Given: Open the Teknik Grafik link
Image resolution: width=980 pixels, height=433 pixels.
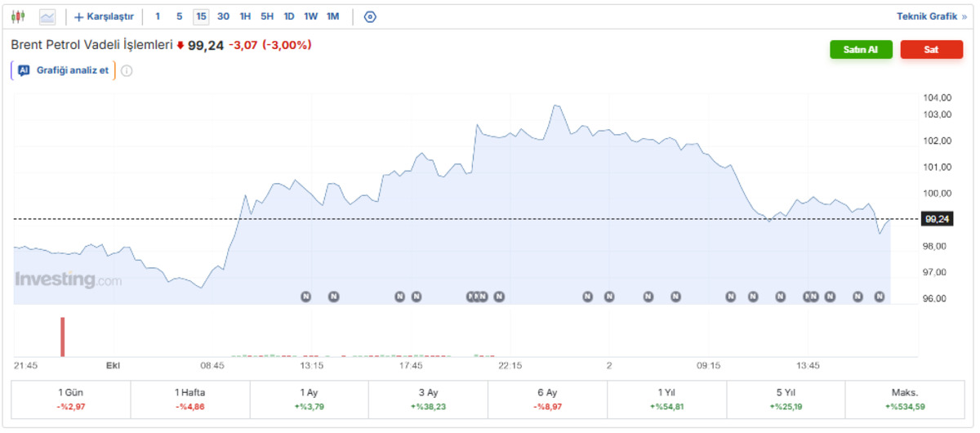Looking at the screenshot, I should click(x=931, y=16).
